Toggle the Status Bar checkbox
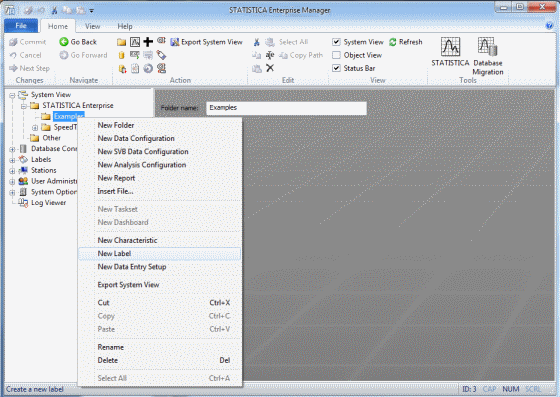The width and height of the screenshot is (560, 397). point(336,68)
